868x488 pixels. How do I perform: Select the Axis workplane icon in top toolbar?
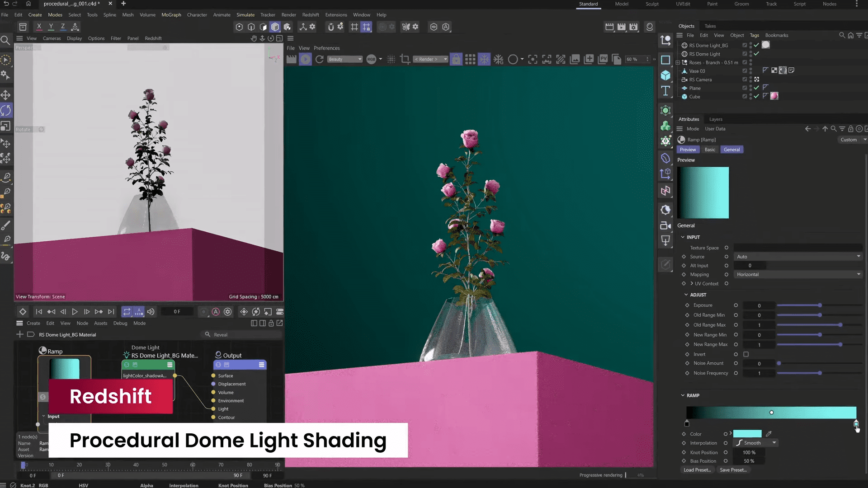[x=367, y=27]
